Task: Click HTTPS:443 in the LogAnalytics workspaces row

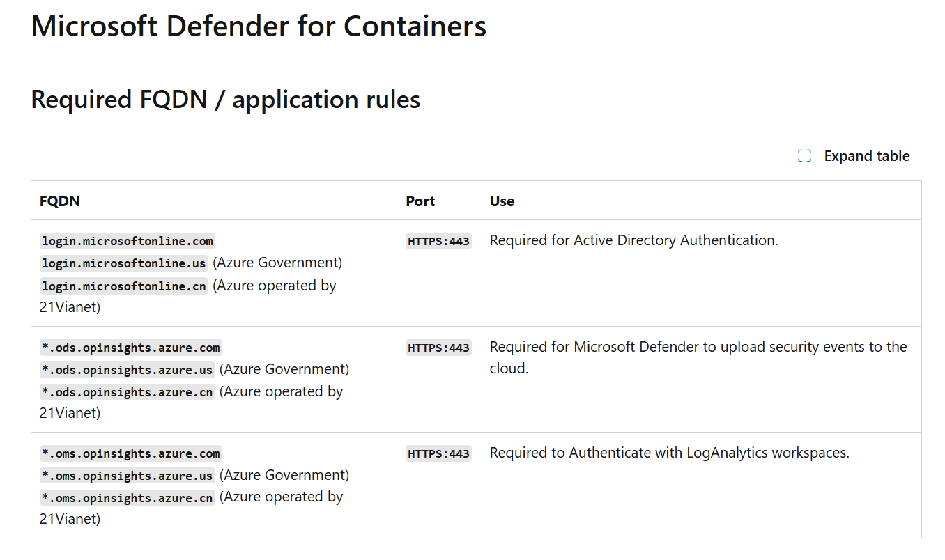Action: tap(438, 453)
